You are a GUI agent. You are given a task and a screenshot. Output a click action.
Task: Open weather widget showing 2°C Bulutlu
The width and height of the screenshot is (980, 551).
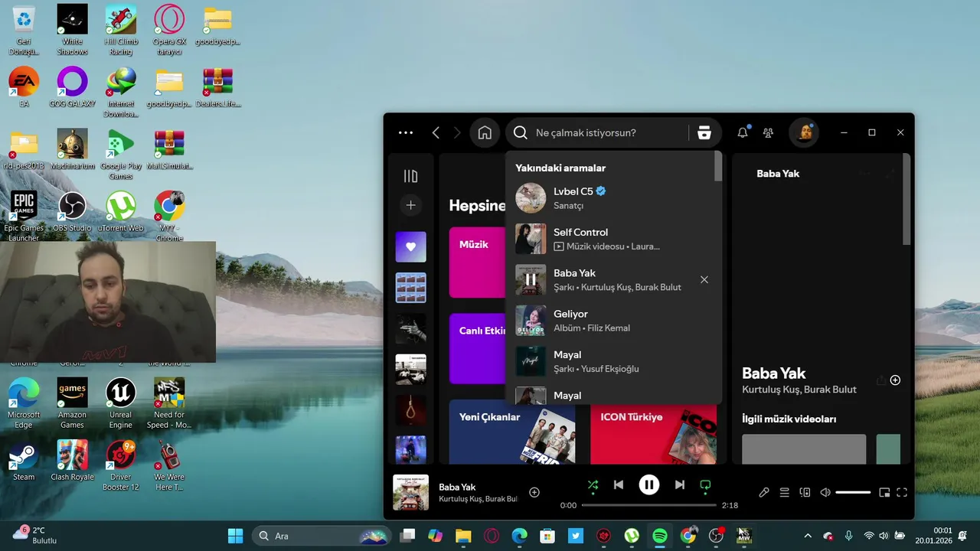(35, 535)
